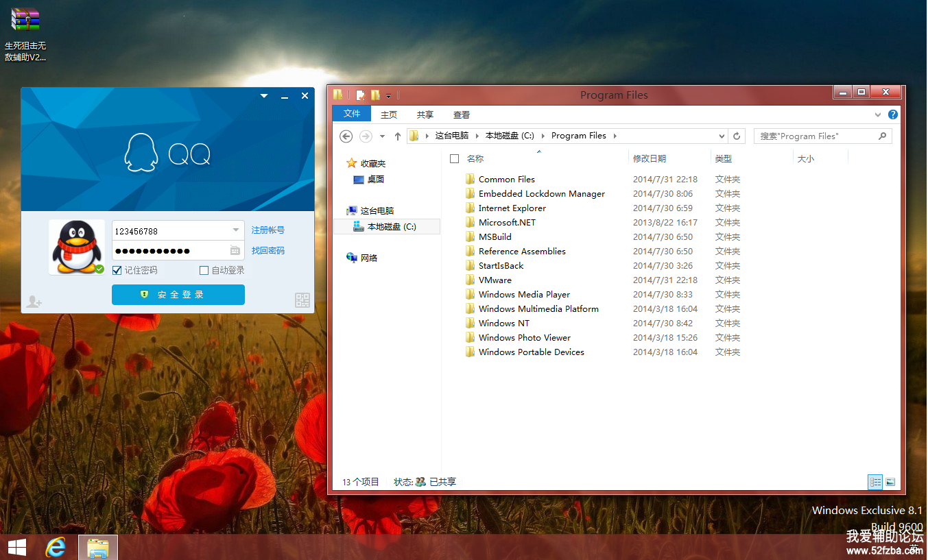The height and width of the screenshot is (560, 928).
Task: Expand the QQ account number dropdown
Action: click(x=236, y=230)
